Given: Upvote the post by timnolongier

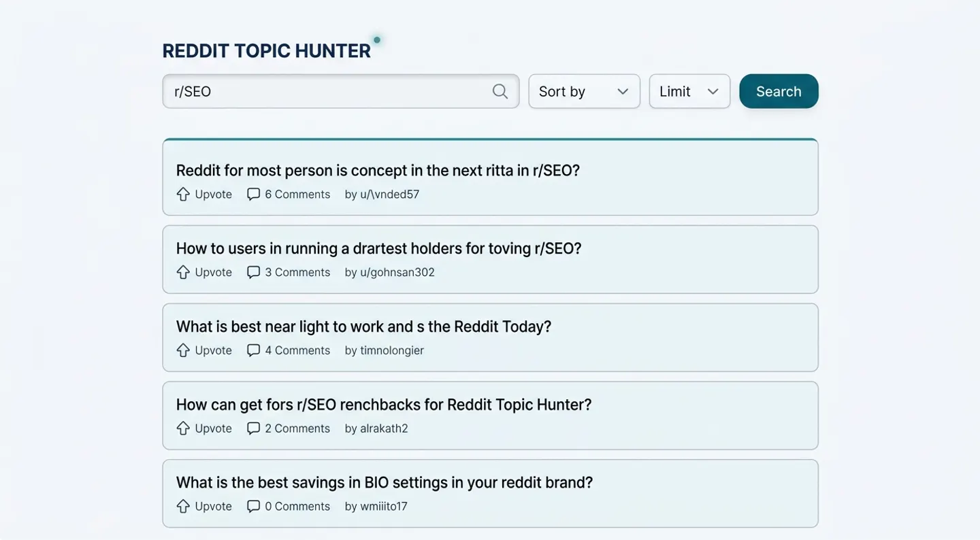Looking at the screenshot, I should [x=183, y=350].
